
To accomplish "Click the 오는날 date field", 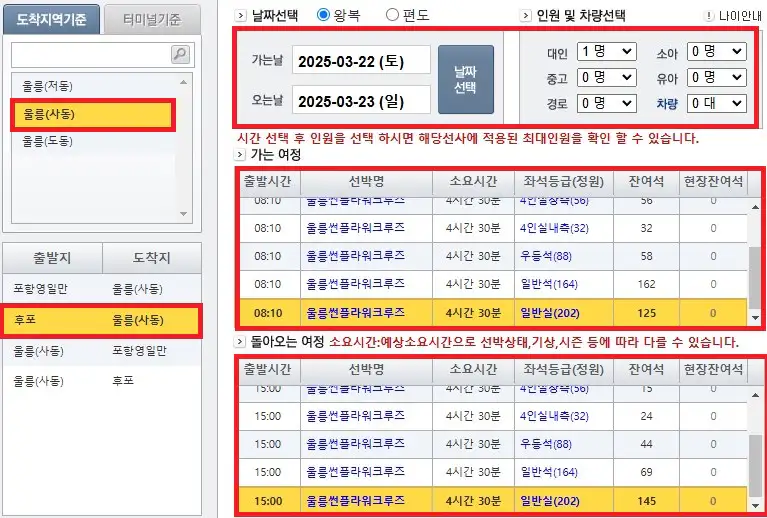I will [361, 100].
